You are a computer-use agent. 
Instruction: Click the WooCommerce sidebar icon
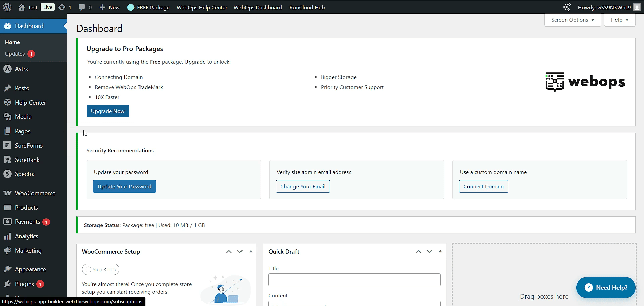pyautogui.click(x=8, y=193)
